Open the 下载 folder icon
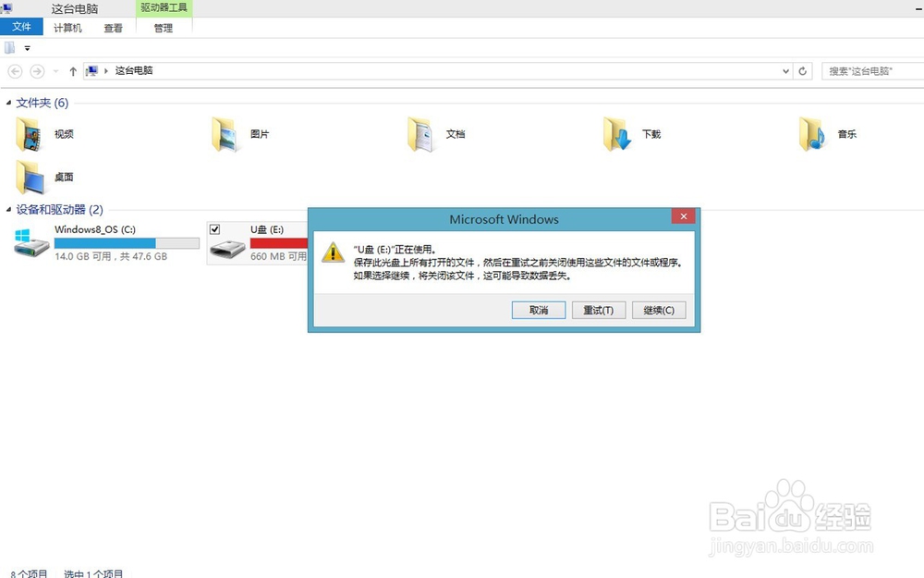This screenshot has width=924, height=578. point(616,134)
